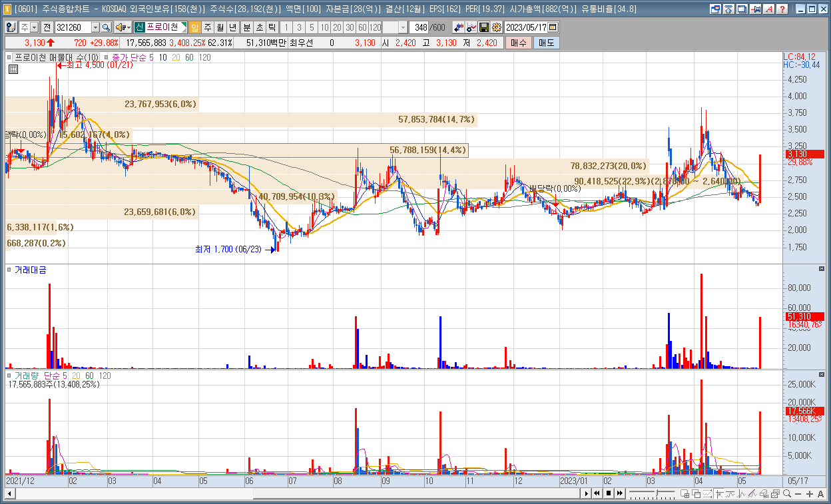The width and height of the screenshot is (831, 504).
Task: Click the send-to-top icon in title bar
Action: (x=728, y=9)
